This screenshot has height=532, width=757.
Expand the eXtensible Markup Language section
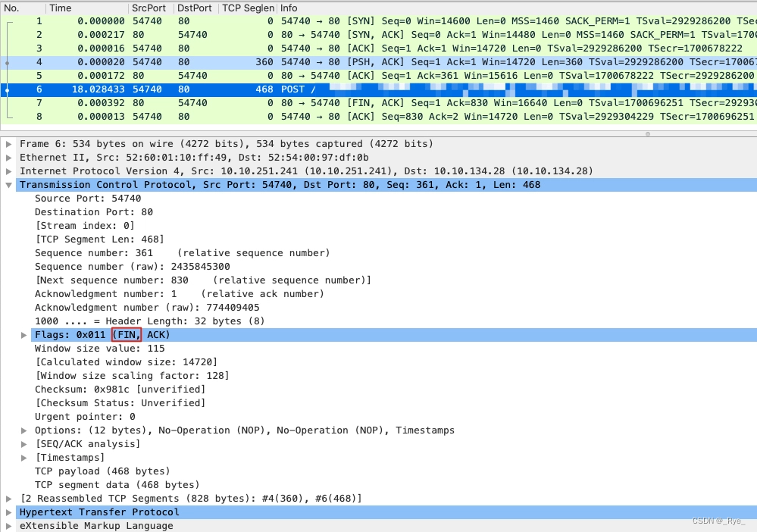tap(8, 526)
